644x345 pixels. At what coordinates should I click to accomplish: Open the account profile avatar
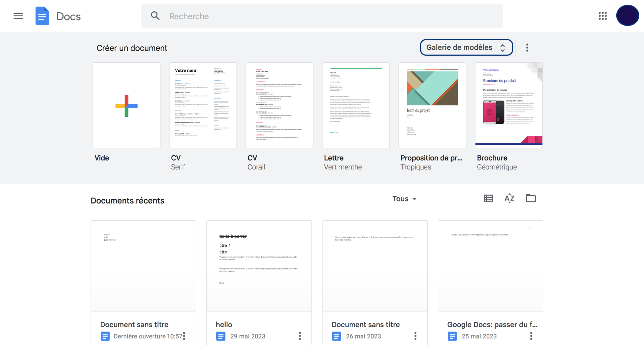[x=627, y=16]
